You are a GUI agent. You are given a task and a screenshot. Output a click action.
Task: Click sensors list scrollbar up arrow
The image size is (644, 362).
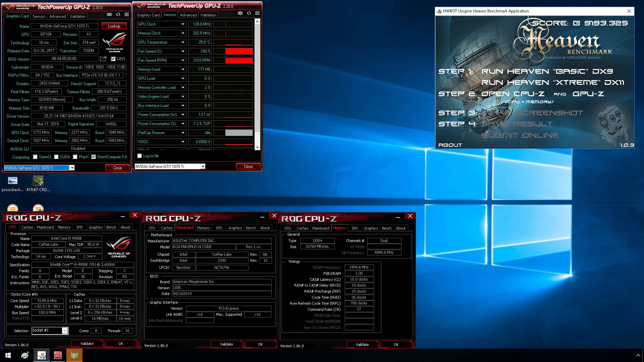point(257,21)
